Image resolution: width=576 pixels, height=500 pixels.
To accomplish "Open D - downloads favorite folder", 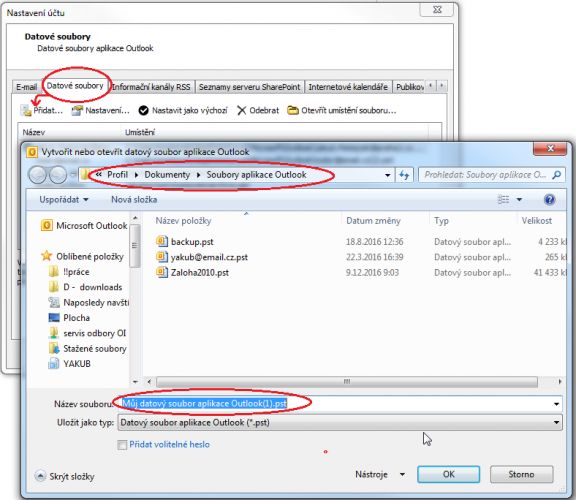I will pyautogui.click(x=85, y=287).
